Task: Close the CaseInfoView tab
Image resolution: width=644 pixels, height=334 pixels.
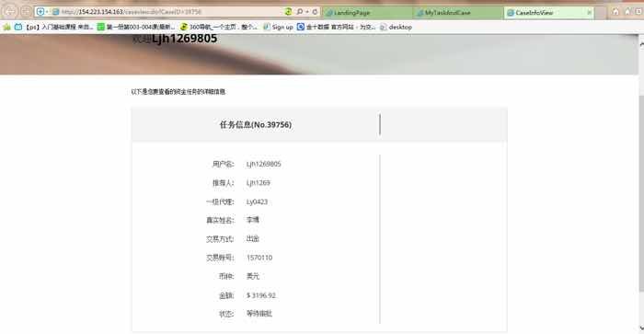Action: pos(590,13)
